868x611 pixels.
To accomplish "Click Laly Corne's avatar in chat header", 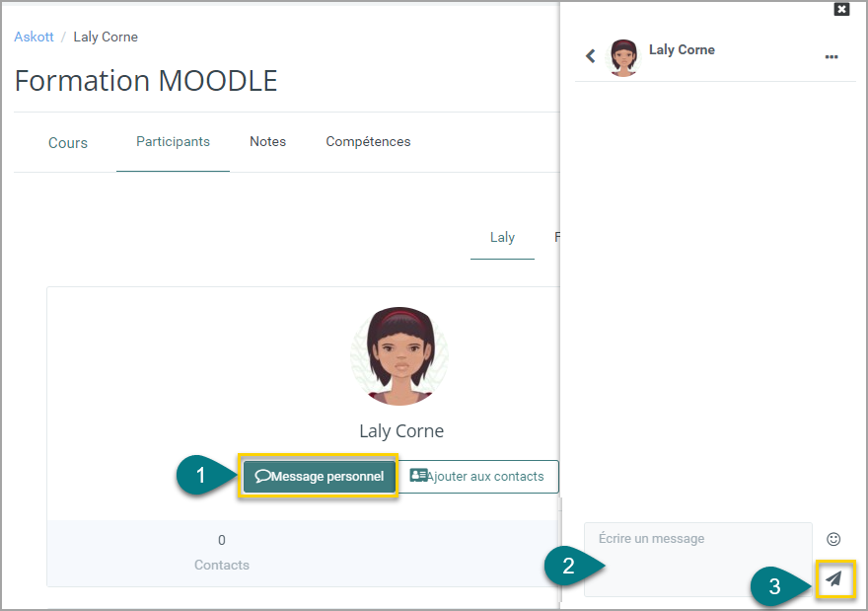I will [x=623, y=57].
